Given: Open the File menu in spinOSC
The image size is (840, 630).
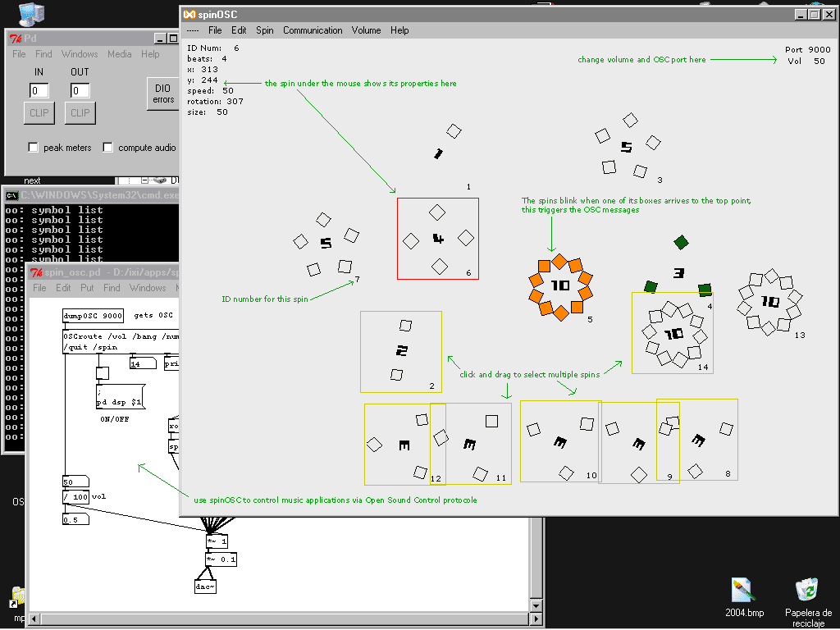Looking at the screenshot, I should pyautogui.click(x=215, y=30).
